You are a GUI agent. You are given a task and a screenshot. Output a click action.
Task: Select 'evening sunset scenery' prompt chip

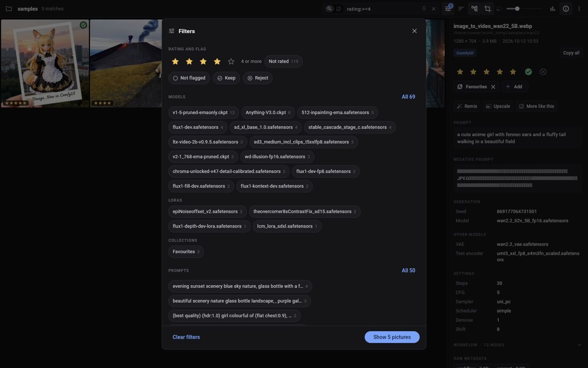point(240,286)
